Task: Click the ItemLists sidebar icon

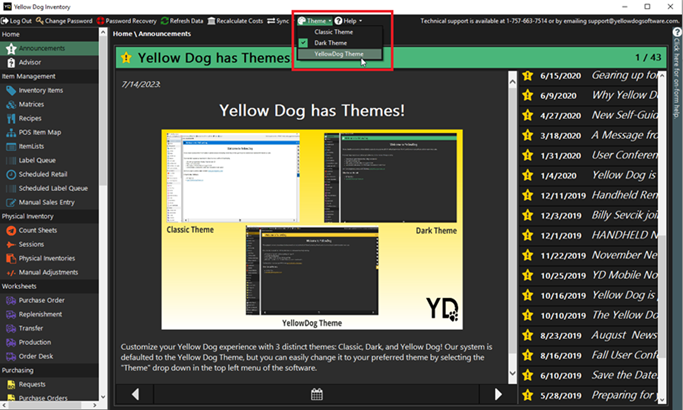Action: coord(11,146)
